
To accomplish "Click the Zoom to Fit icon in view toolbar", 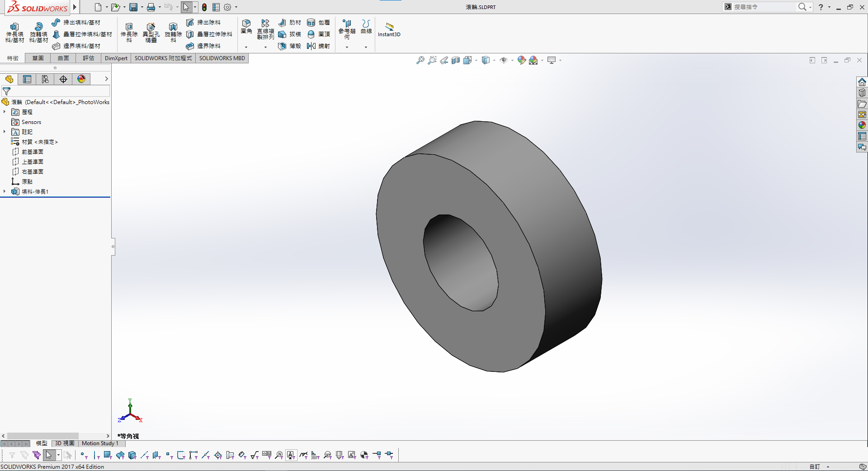I will pyautogui.click(x=420, y=60).
